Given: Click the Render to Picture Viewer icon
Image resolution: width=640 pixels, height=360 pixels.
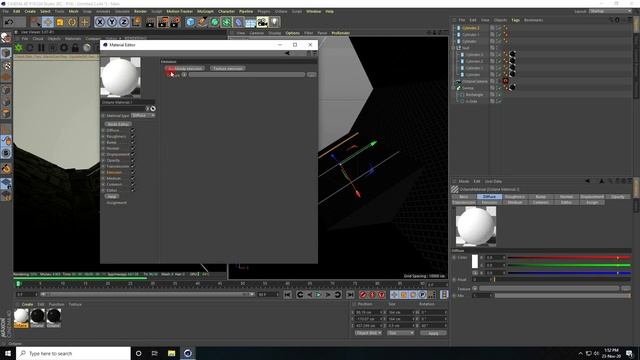Looking at the screenshot, I should pyautogui.click(x=163, y=22).
